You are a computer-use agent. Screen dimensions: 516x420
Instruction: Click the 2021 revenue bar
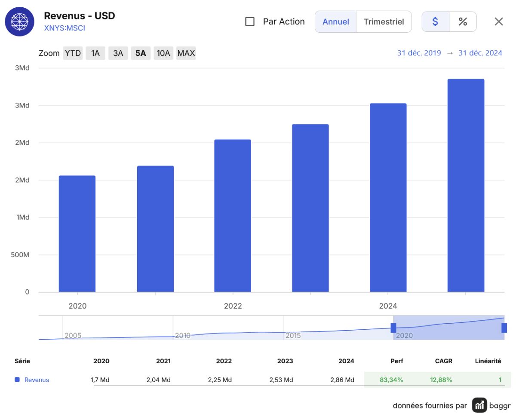pos(155,229)
